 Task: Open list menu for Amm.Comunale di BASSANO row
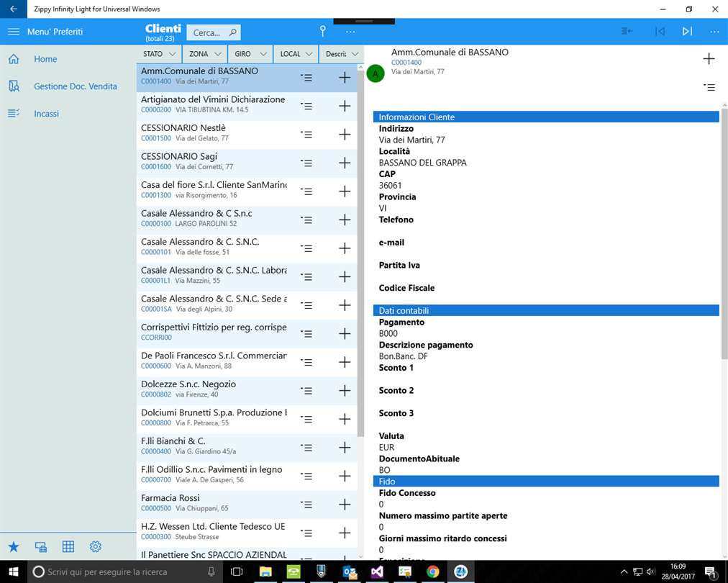click(x=306, y=78)
